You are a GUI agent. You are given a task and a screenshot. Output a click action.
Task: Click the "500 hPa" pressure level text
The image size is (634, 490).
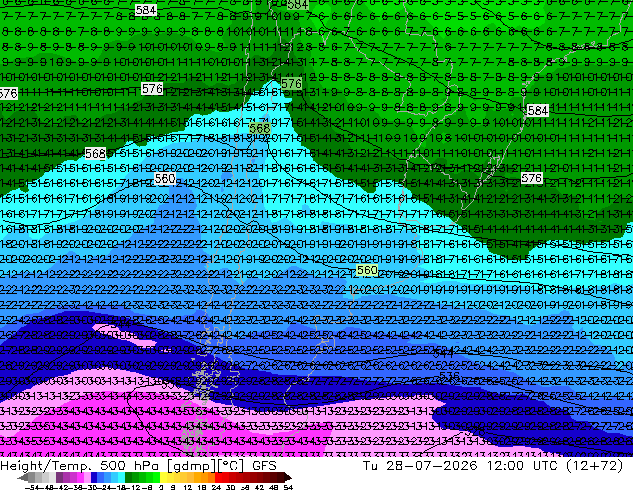pos(131,465)
